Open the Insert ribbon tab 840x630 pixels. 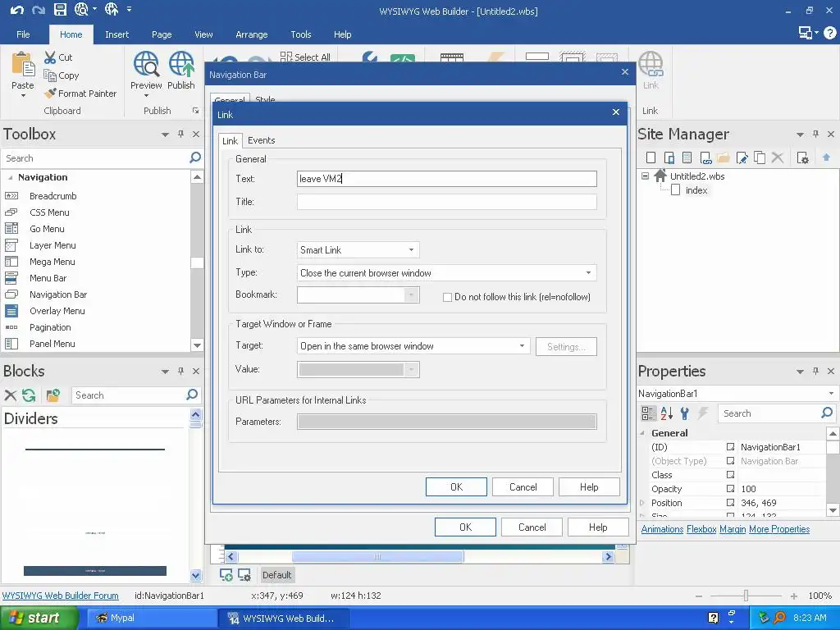pos(116,34)
